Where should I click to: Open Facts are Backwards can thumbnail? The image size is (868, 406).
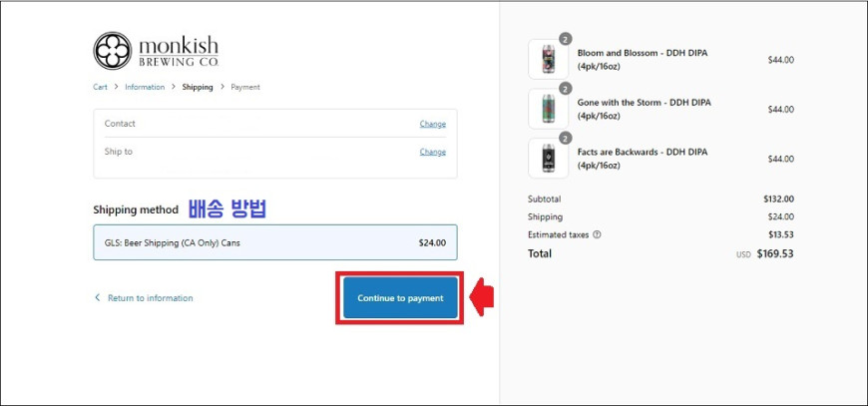(x=548, y=159)
